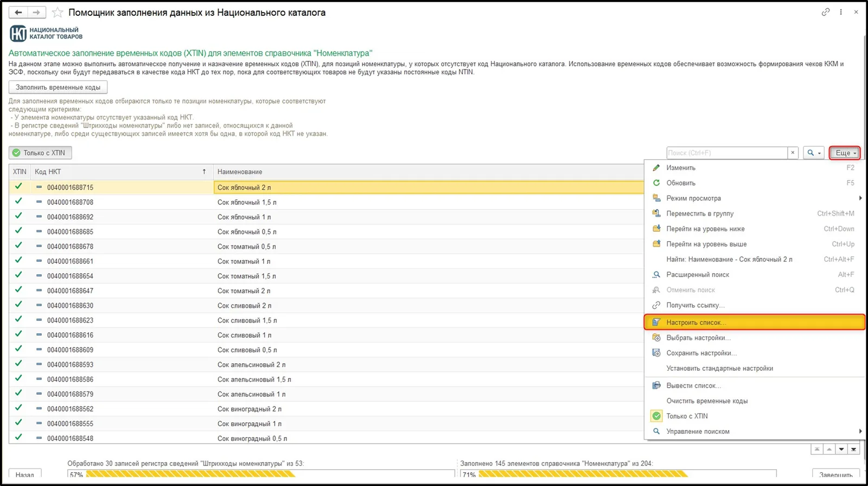Click the printer icon beside Вывести список

(656, 386)
